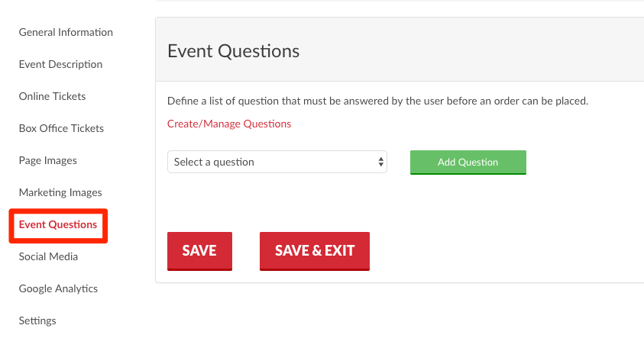Select the highlighted Event Questions item

coord(58,224)
